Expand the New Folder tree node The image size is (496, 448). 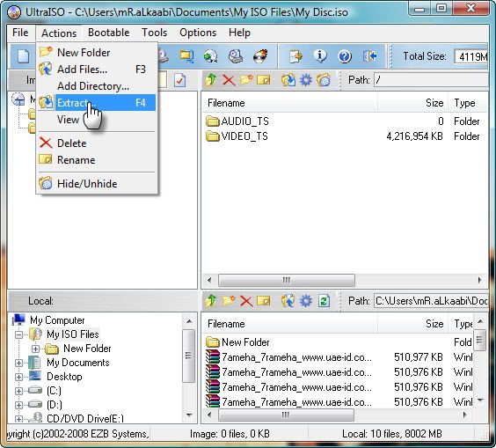(35, 349)
